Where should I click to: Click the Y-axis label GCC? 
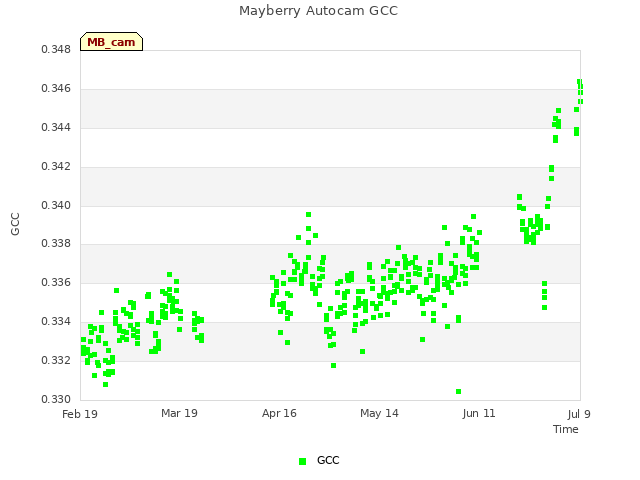[x=15, y=224]
